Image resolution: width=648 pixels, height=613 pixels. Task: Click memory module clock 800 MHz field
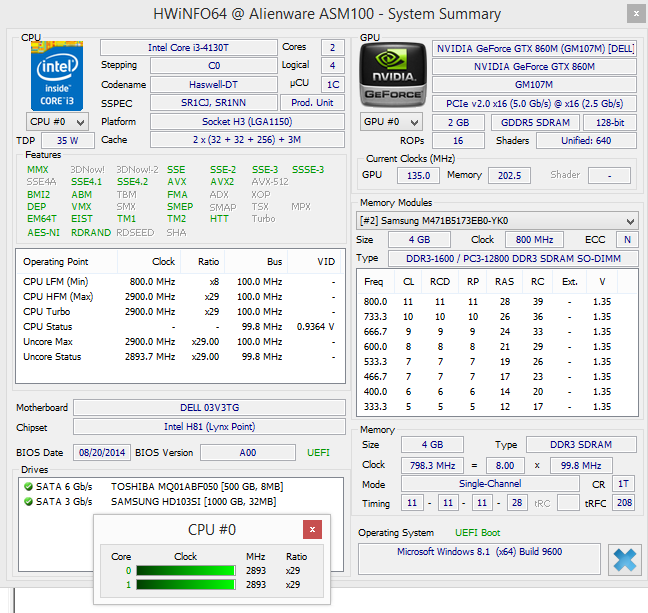[x=534, y=239]
